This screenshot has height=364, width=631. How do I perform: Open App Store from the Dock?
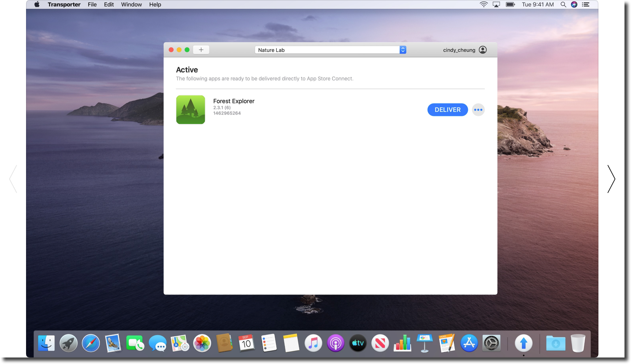(x=469, y=343)
